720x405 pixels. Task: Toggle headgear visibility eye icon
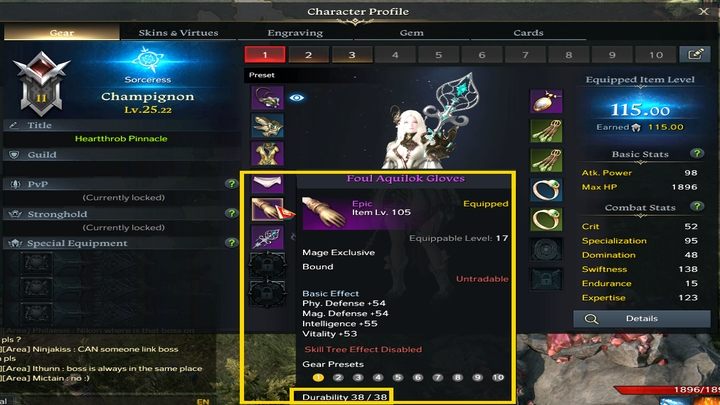(297, 97)
